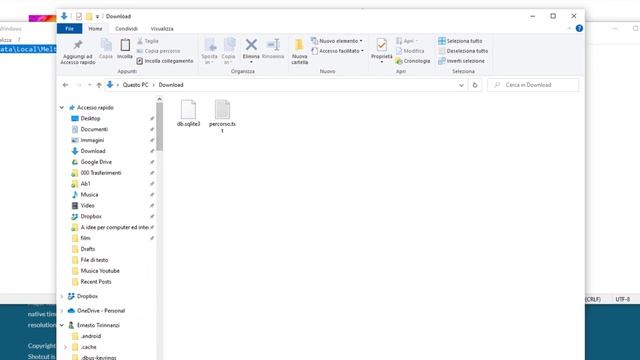Viewport: 640px width, 360px height.
Task: Click Seleziona tutto
Action: coord(460,41)
